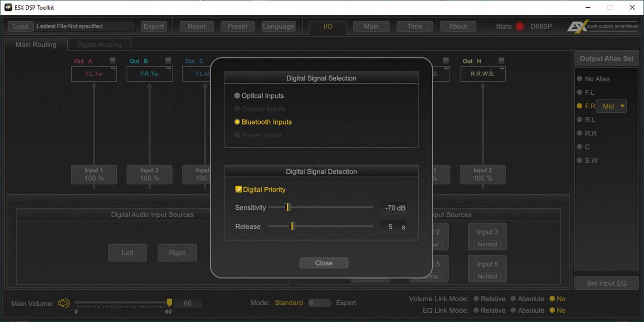Click the Right digital input source button
644x322 pixels.
point(177,253)
